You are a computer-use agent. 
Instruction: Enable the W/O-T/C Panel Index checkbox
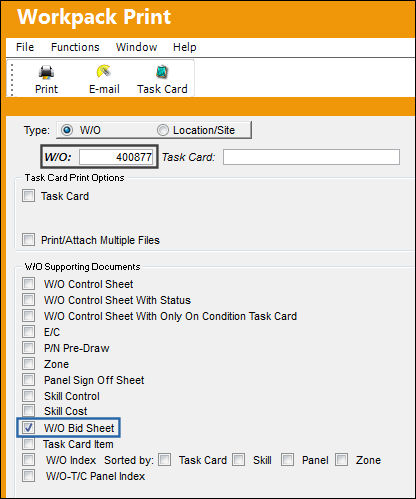click(28, 476)
